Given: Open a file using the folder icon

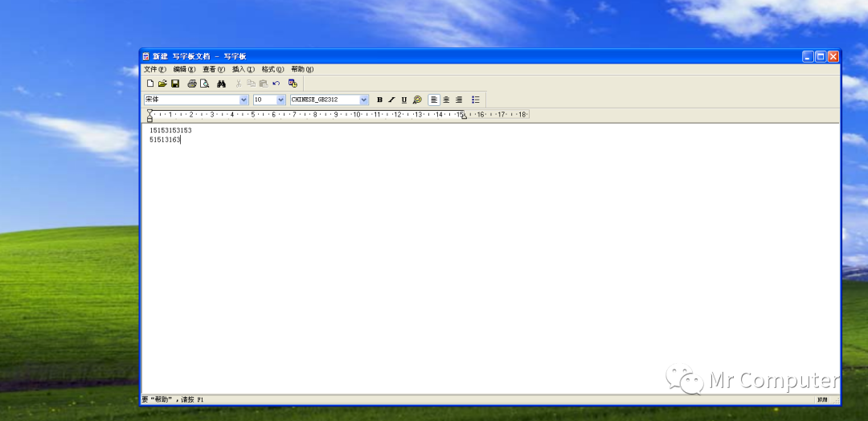Looking at the screenshot, I should tap(162, 84).
